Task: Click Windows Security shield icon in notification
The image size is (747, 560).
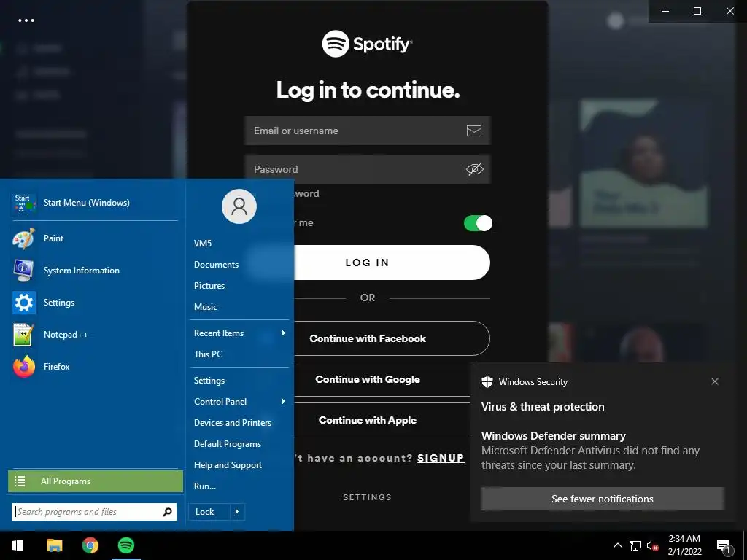Action: click(x=487, y=382)
